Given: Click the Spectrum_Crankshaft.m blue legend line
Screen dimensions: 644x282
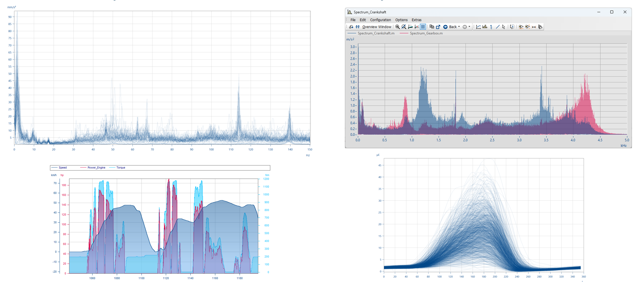Looking at the screenshot, I should pyautogui.click(x=352, y=33).
